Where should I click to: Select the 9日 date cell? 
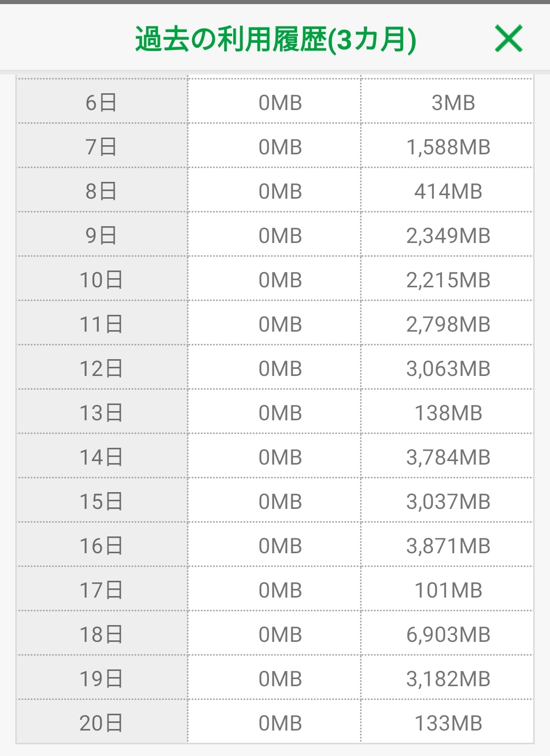101,236
